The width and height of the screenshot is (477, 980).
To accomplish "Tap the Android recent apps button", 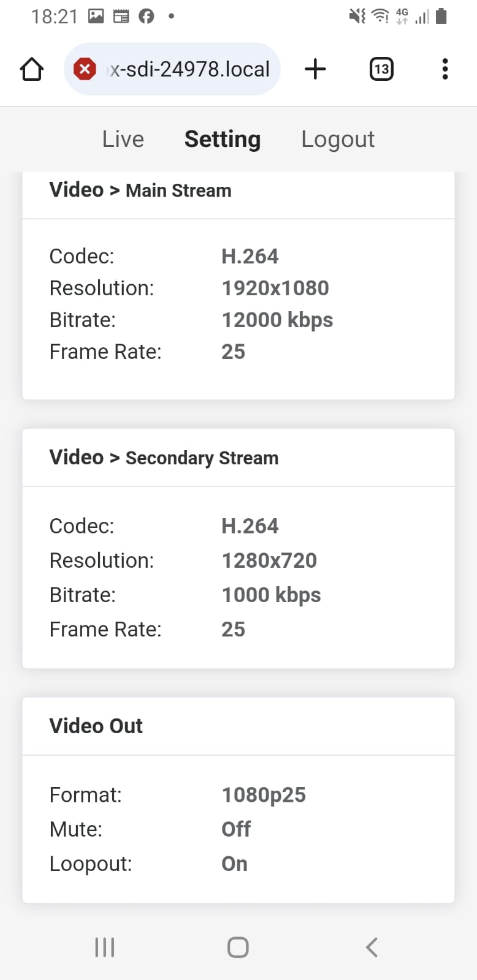I will coord(105,947).
